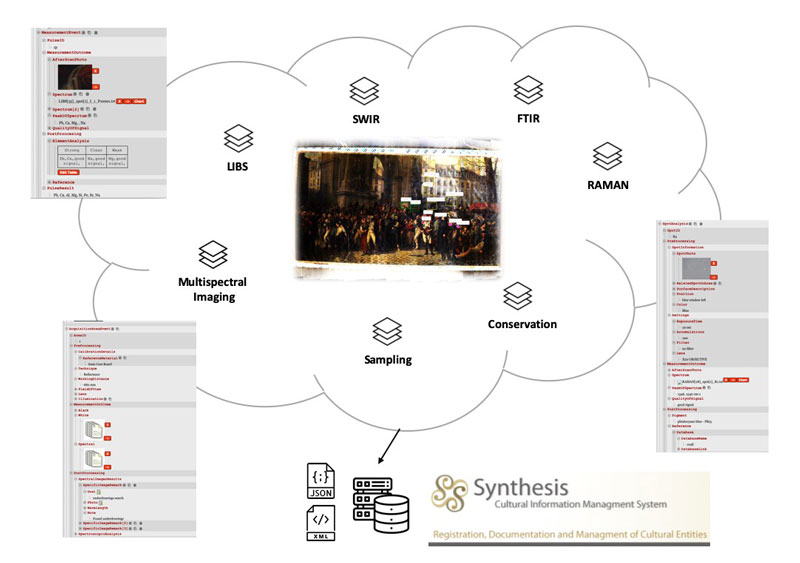Expand the SurfaceDescription tree node

point(673,289)
